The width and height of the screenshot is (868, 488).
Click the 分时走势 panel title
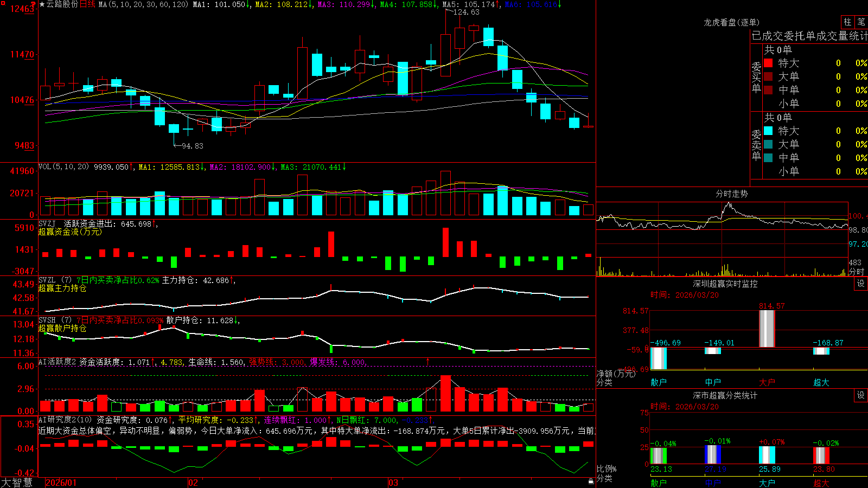(731, 194)
